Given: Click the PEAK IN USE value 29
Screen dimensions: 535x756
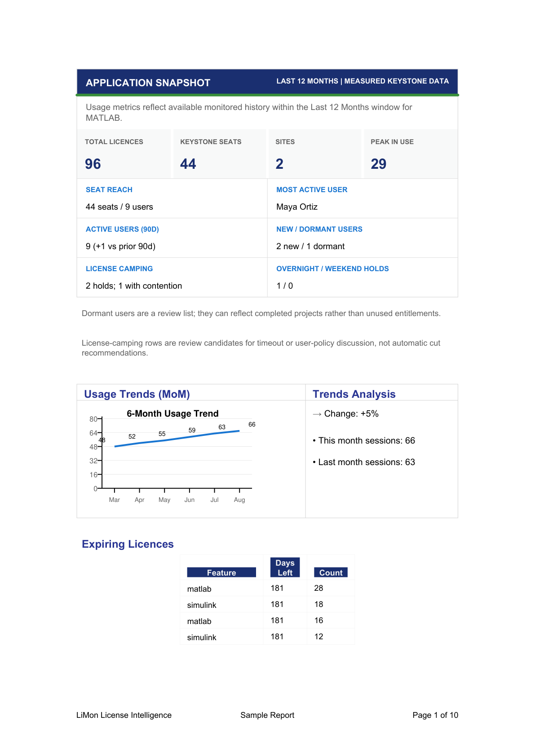Looking at the screenshot, I should click(379, 164).
